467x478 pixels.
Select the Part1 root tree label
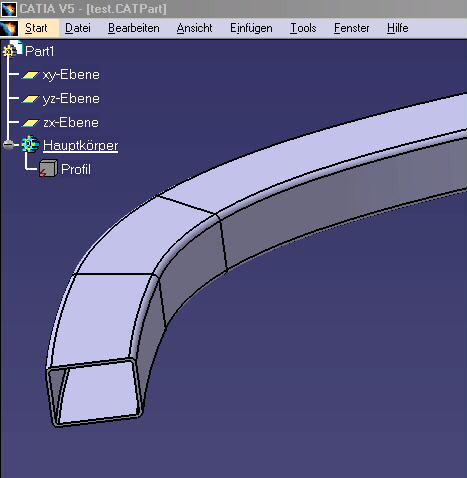pyautogui.click(x=39, y=51)
